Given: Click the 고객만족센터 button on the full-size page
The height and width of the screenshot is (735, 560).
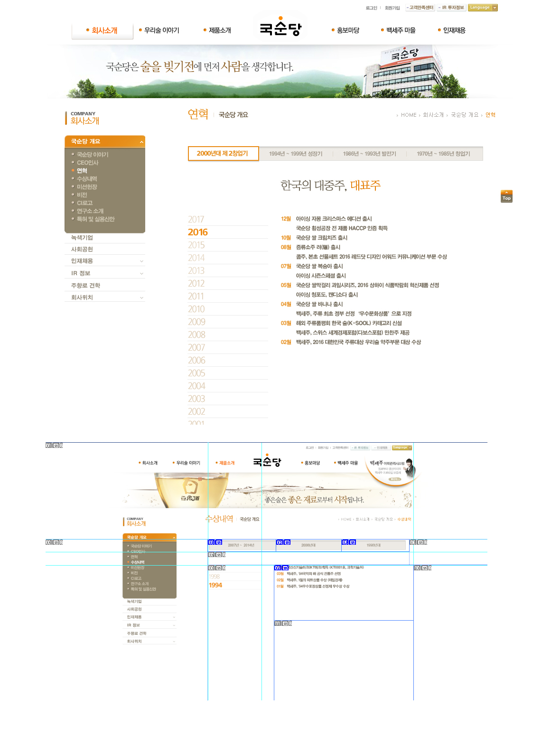Looking at the screenshot, I should pos(420,8).
